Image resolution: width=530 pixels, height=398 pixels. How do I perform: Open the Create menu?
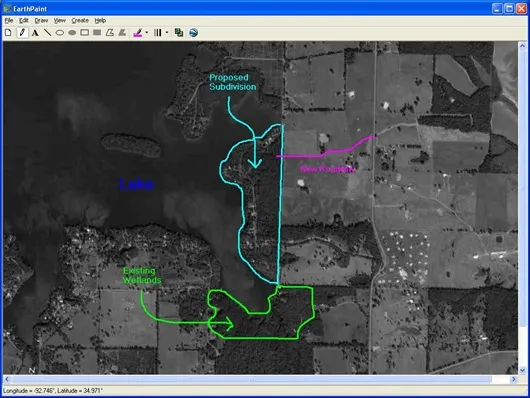pos(80,21)
